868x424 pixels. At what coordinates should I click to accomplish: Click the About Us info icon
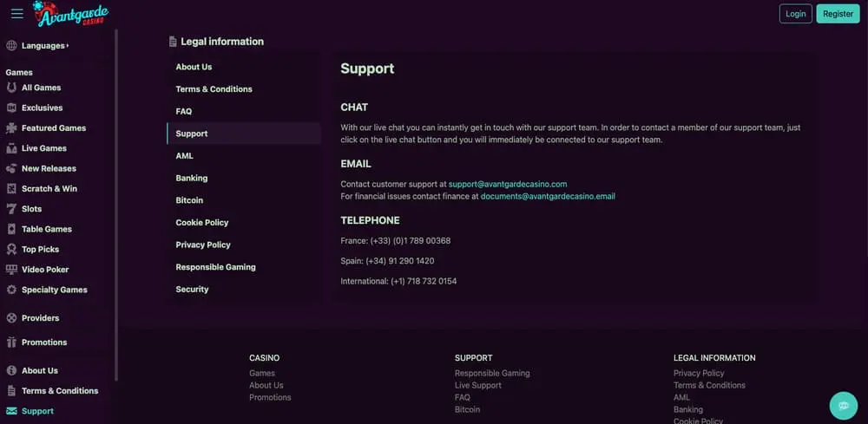pos(11,370)
